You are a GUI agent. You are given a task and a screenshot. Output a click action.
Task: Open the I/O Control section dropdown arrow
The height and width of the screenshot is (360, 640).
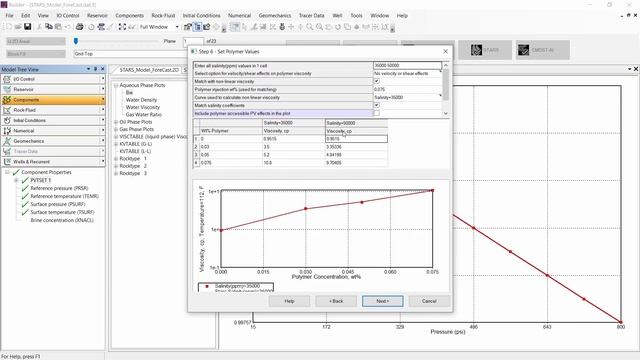(102, 79)
